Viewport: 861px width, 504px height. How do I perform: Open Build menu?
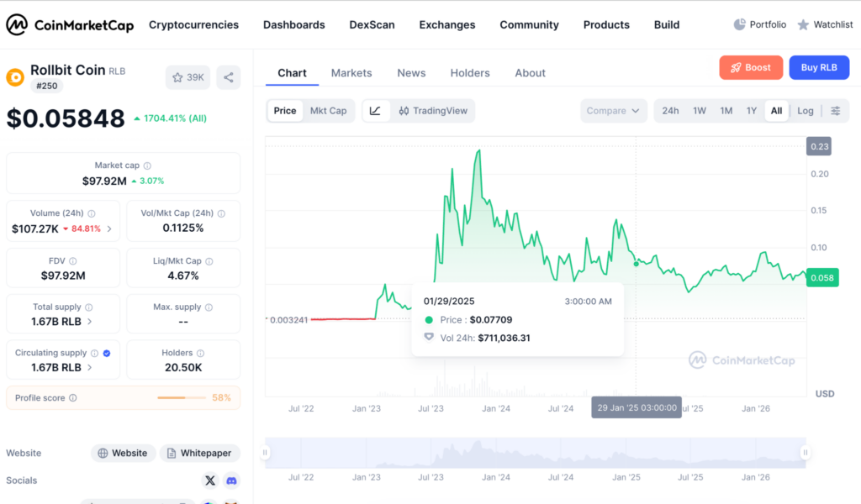pos(667,24)
